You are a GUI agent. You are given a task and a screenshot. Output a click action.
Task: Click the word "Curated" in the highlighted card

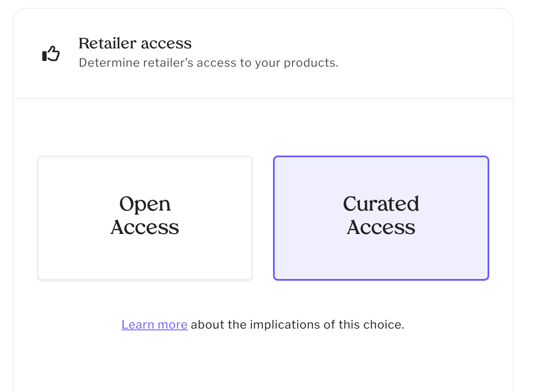click(381, 204)
